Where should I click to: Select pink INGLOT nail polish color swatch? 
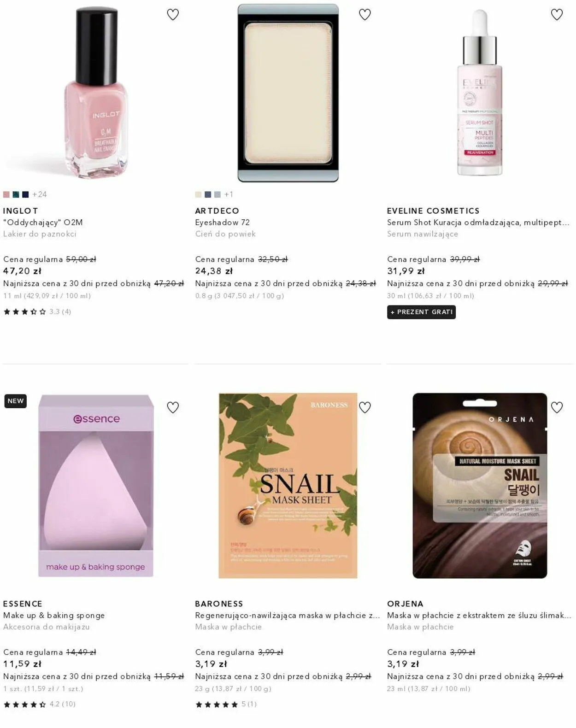tap(6, 194)
